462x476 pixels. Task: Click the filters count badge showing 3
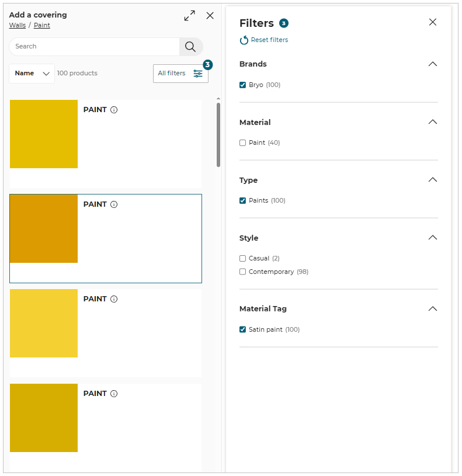207,65
